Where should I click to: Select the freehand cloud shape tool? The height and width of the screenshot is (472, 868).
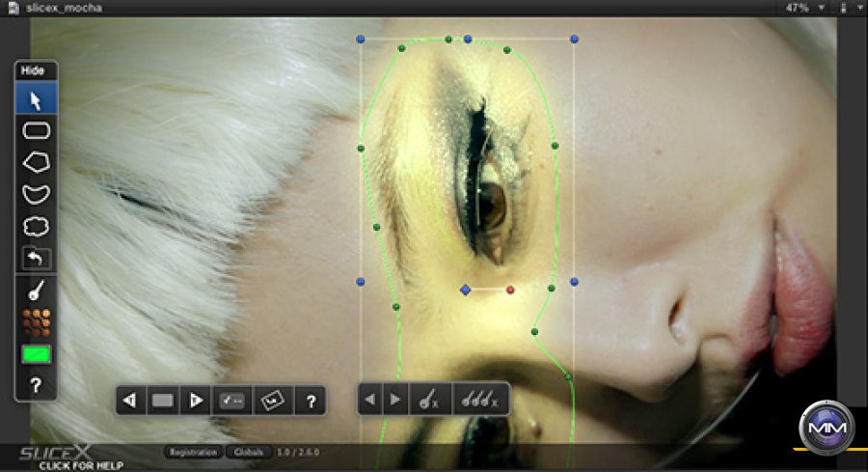(x=37, y=227)
